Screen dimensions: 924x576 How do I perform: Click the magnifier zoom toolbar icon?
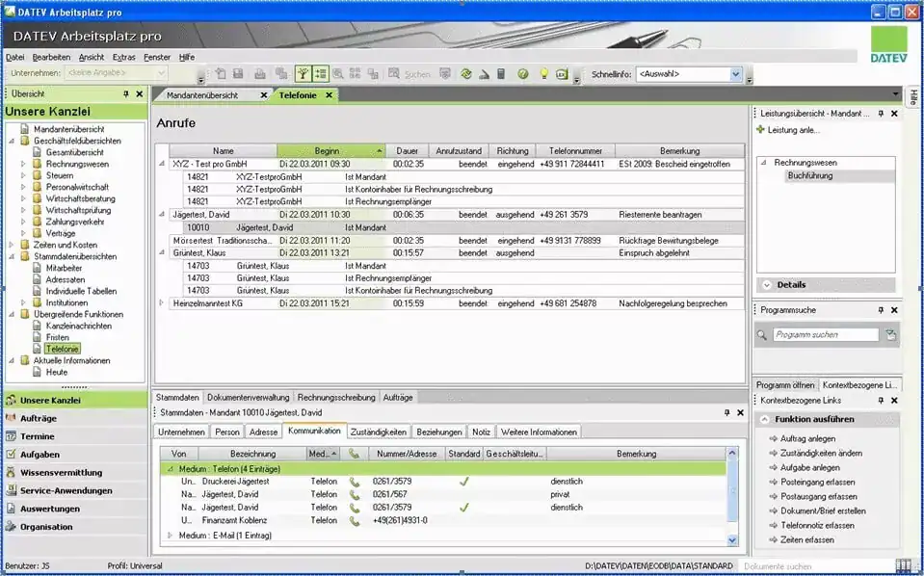[337, 73]
